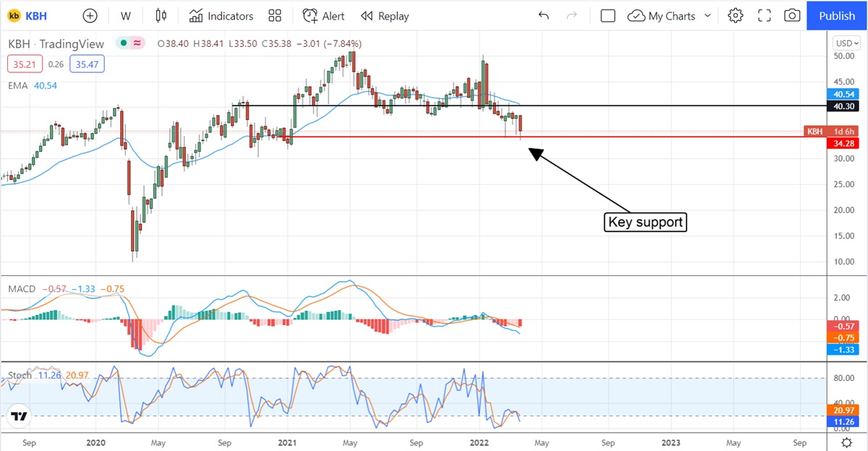Enter fullscreen chart mode
This screenshot has width=868, height=451.
click(x=764, y=16)
